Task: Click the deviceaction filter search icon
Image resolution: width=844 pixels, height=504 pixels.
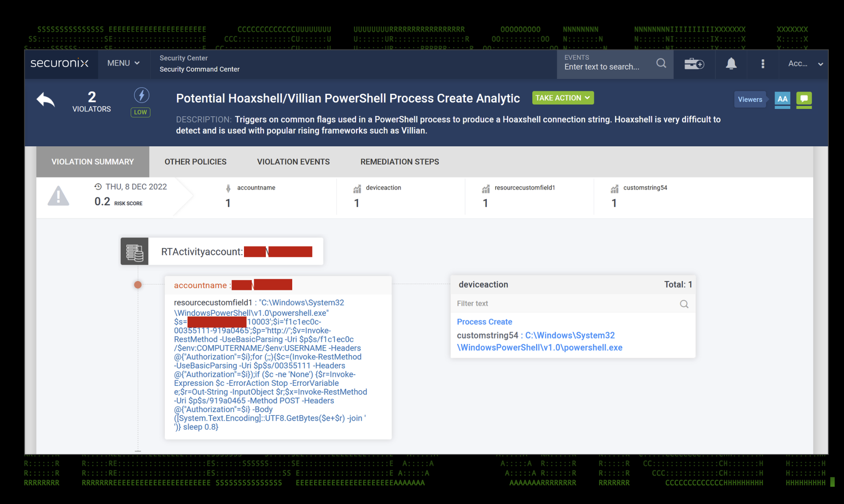Action: click(x=684, y=304)
